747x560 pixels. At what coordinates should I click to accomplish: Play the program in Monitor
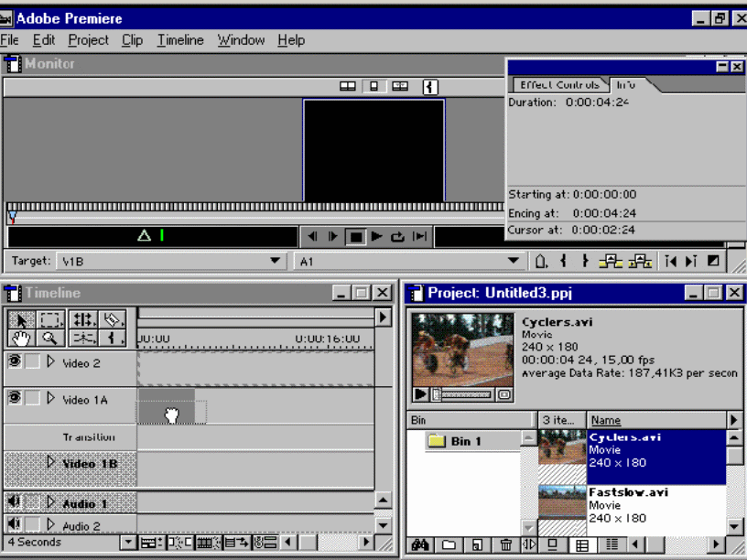376,236
